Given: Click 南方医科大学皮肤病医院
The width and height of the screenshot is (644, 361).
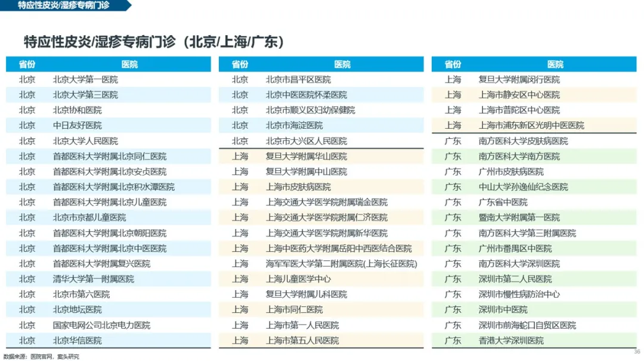Looking at the screenshot, I should (x=524, y=141).
